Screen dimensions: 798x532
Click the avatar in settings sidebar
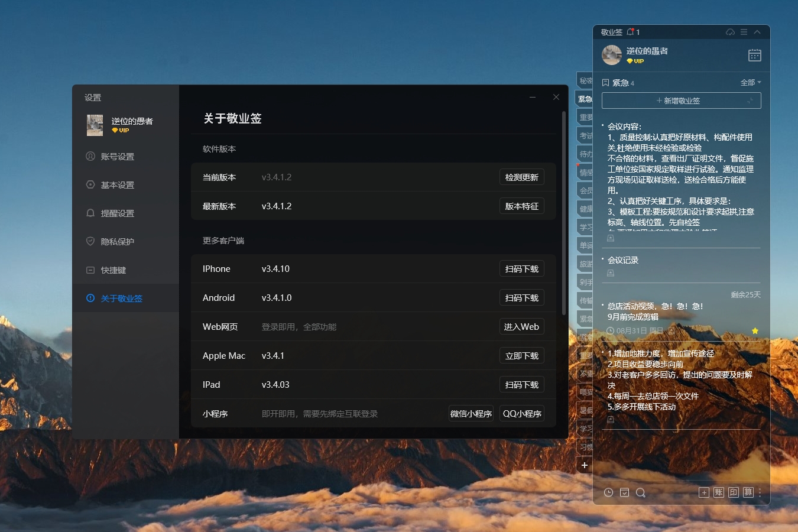click(95, 125)
